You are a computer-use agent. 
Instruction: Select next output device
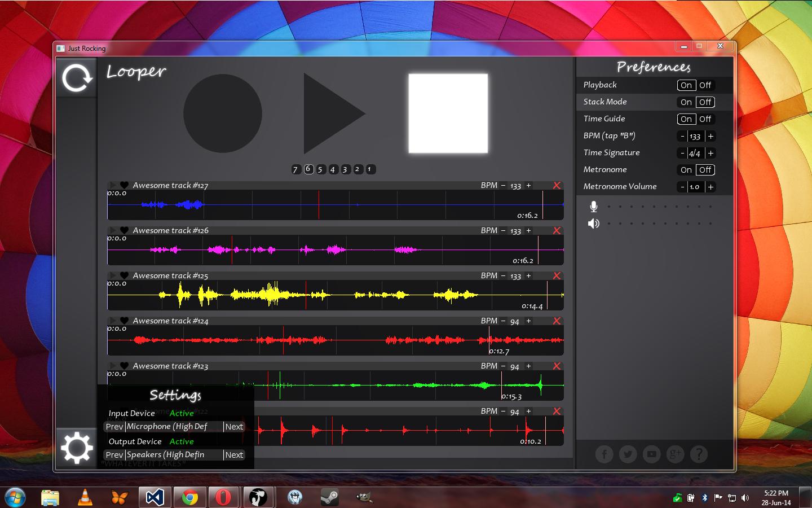pyautogui.click(x=234, y=455)
